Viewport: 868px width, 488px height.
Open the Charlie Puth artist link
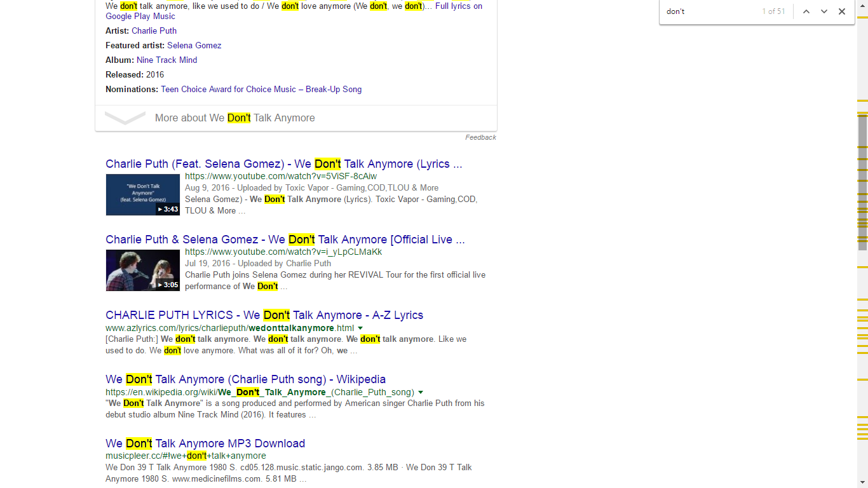pyautogui.click(x=154, y=31)
